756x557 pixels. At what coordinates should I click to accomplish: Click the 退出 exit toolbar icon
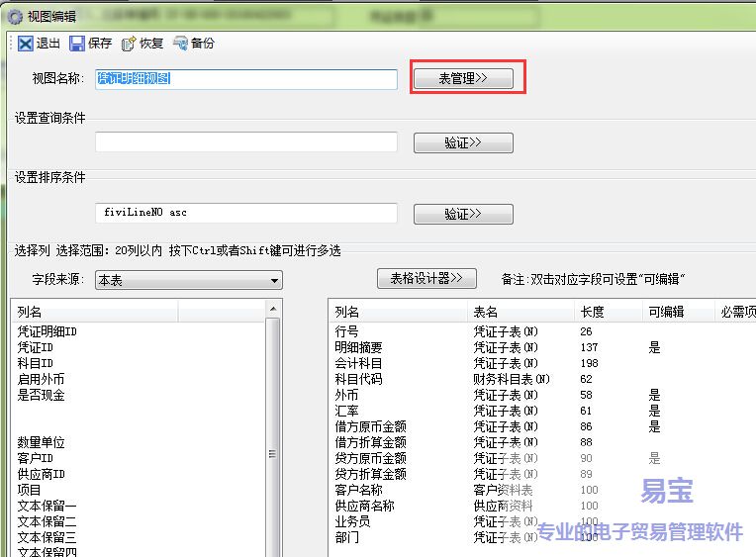(26, 44)
